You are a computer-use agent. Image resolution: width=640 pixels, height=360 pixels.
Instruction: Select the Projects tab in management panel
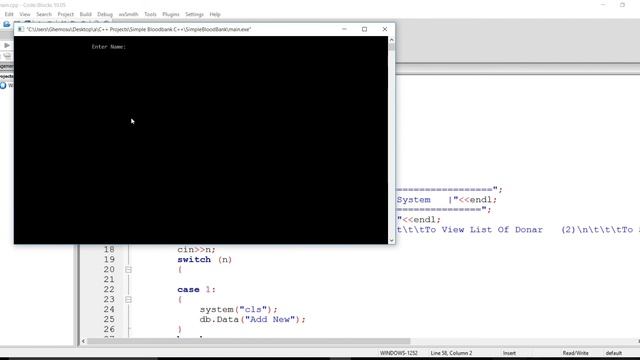pyautogui.click(x=6, y=76)
